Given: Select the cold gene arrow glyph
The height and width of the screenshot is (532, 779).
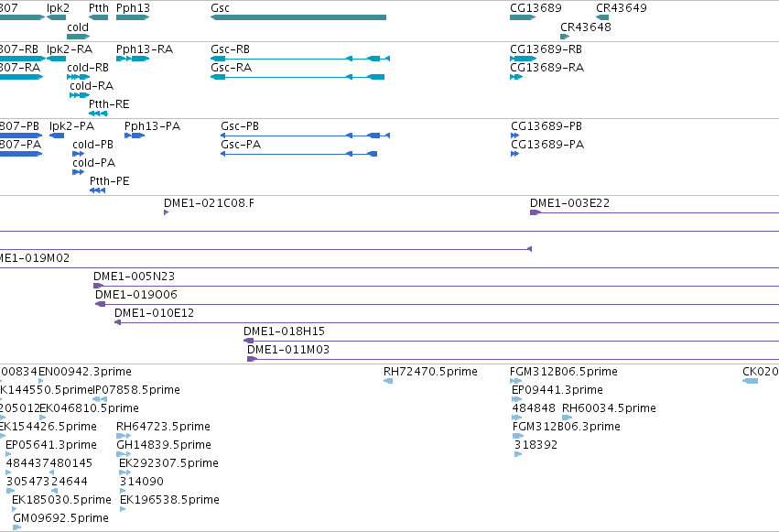Looking at the screenshot, I should pyautogui.click(x=79, y=37).
